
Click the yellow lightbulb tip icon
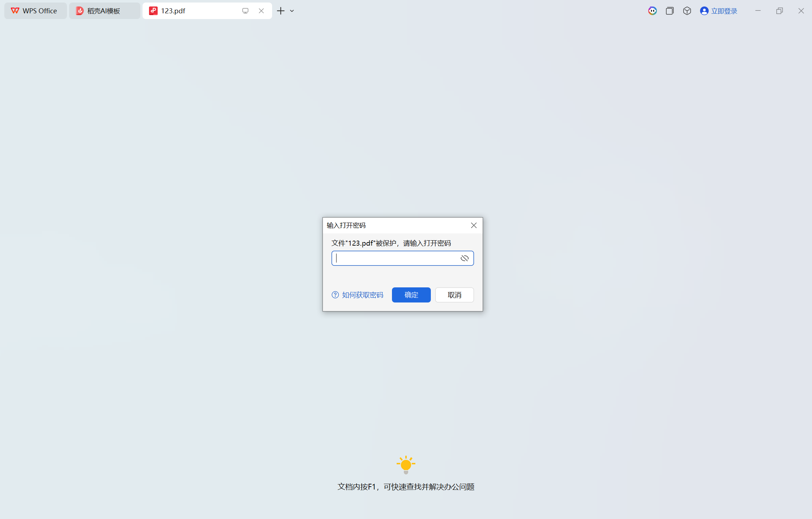click(x=406, y=465)
